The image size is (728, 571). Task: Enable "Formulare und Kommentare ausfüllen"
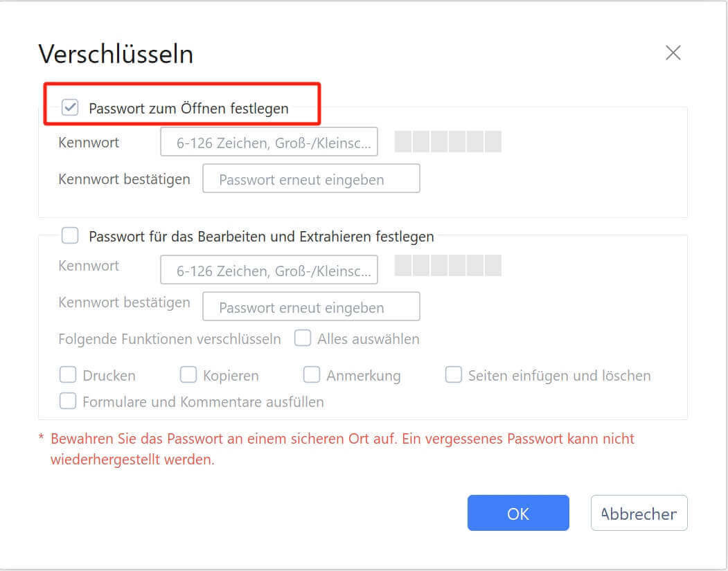[68, 401]
